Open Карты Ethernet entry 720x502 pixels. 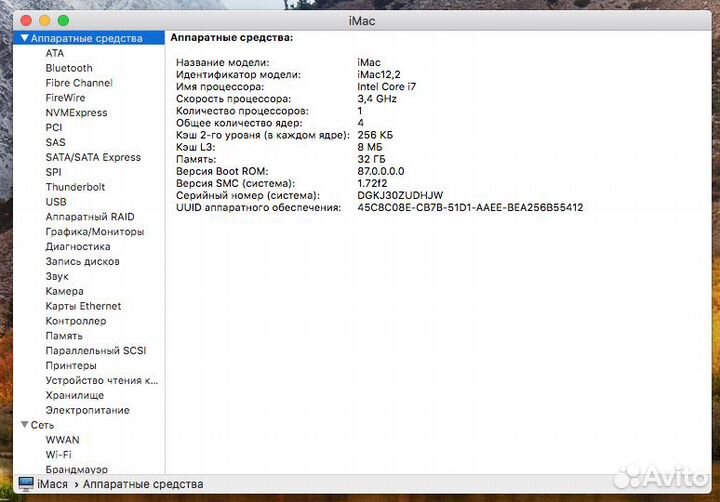pos(83,306)
